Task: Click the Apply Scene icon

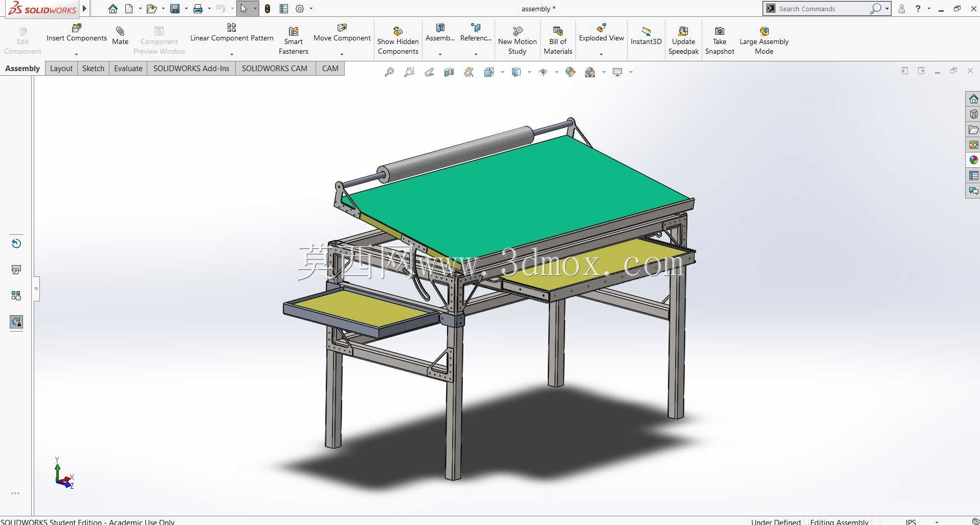Action: pos(590,72)
